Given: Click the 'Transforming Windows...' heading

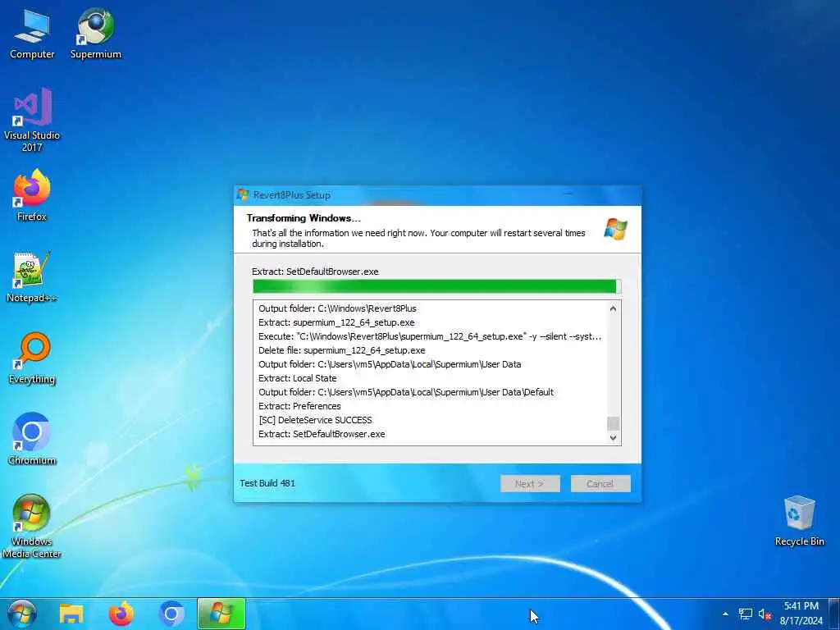Looking at the screenshot, I should [304, 218].
